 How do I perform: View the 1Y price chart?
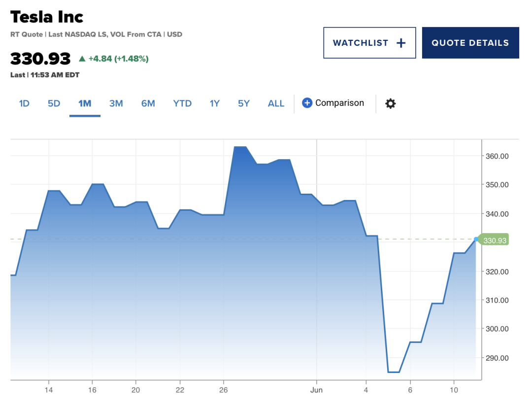pos(214,103)
